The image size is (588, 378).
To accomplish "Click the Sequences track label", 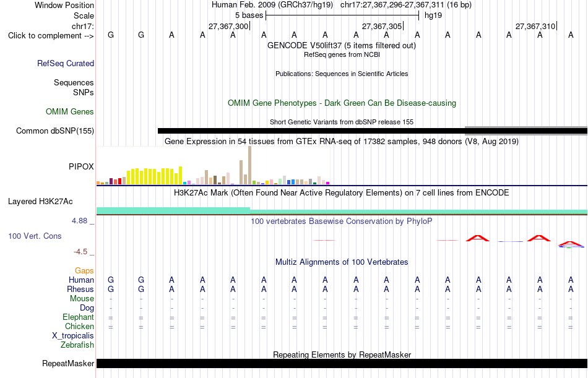I will point(74,82).
